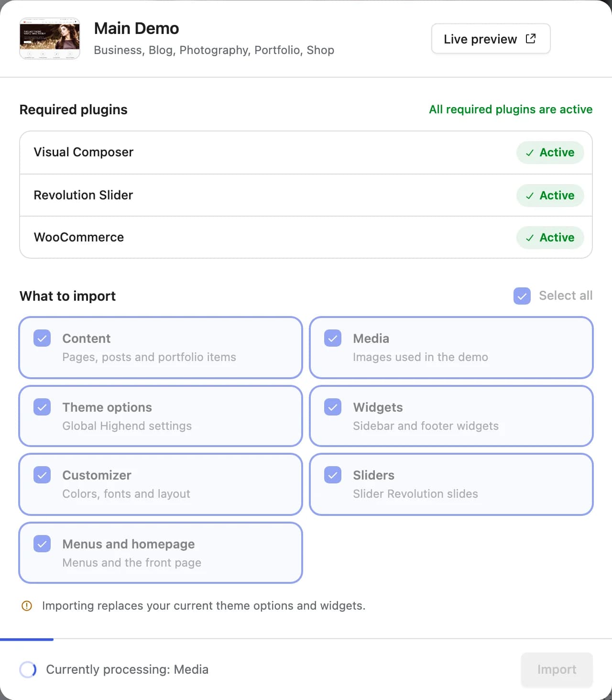The height and width of the screenshot is (700, 612).
Task: Toggle the Select all checkbox
Action: click(x=522, y=296)
